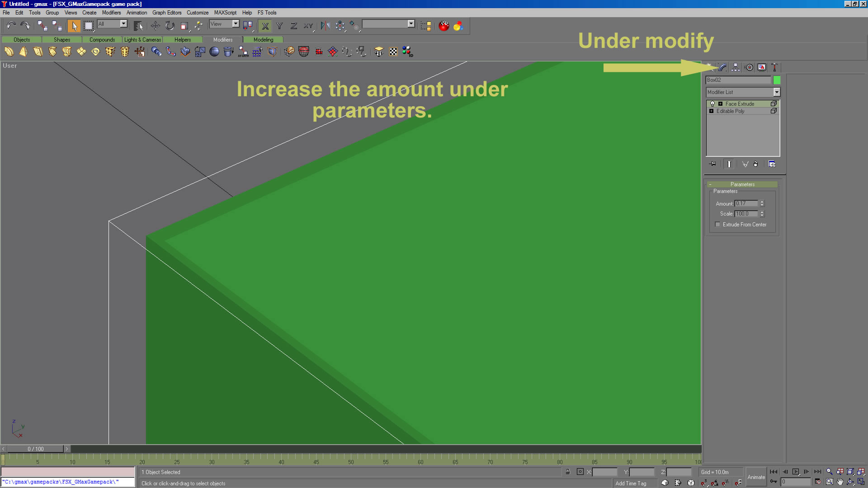Viewport: 868px width, 488px height.
Task: Click the green object color swatch
Action: click(x=777, y=80)
